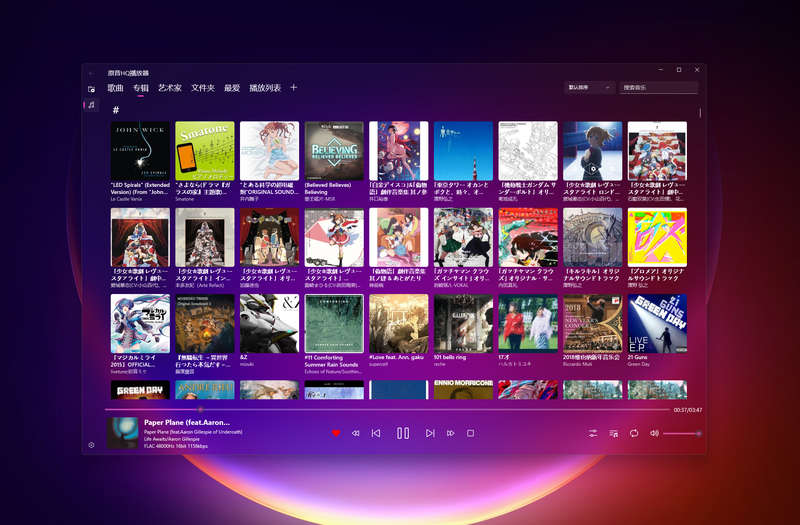Open the 東京タワー blue album cover
Screen dimensions: 800x525
point(463,151)
